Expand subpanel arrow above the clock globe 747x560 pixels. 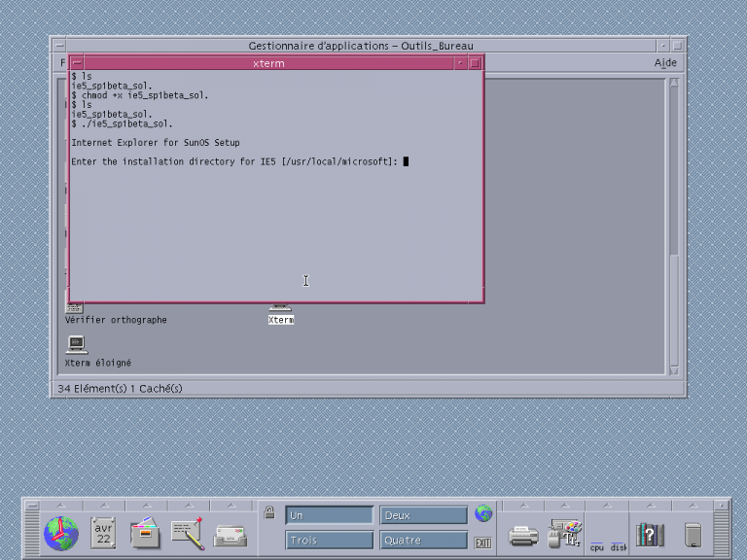click(61, 506)
